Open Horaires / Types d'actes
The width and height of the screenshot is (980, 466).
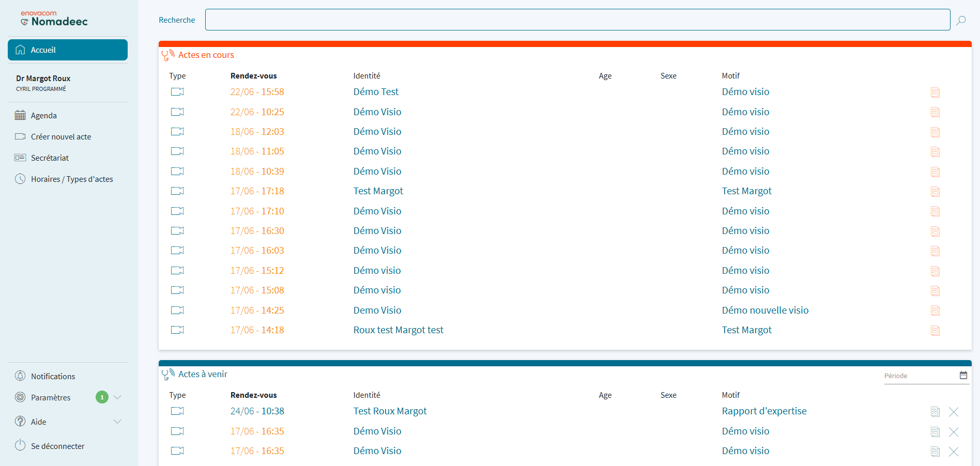(x=71, y=179)
